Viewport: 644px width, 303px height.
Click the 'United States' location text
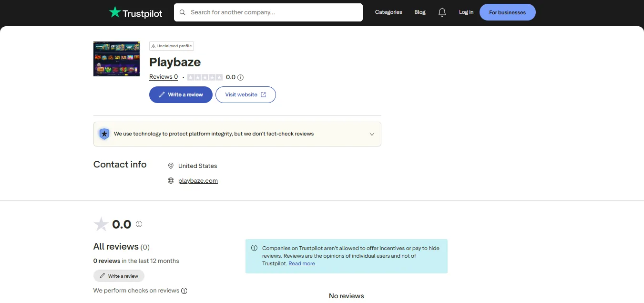[x=197, y=166]
